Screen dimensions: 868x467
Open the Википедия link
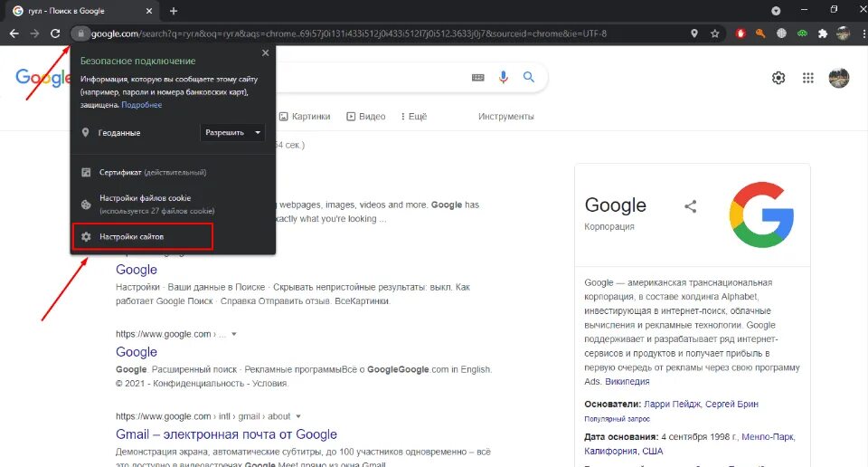tap(627, 382)
